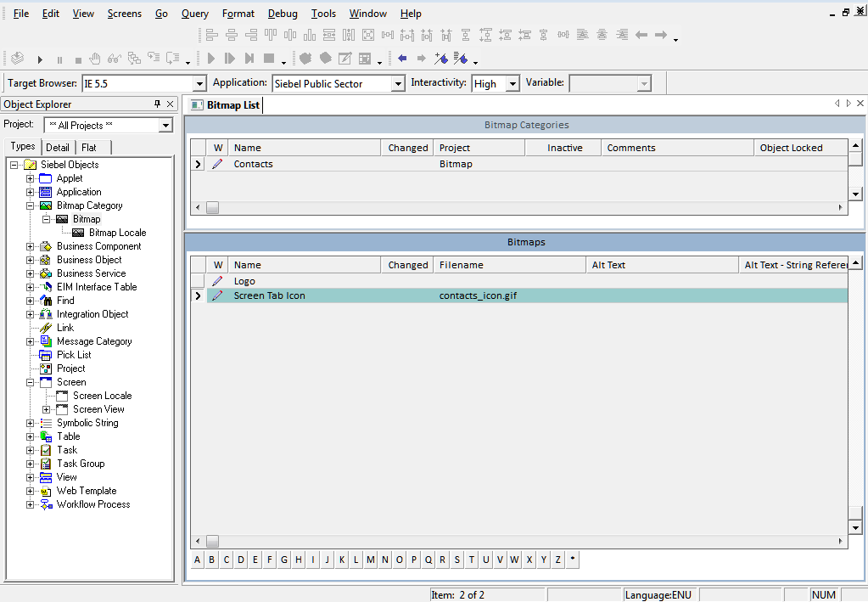Click the Align Bottoms format icon

310,36
